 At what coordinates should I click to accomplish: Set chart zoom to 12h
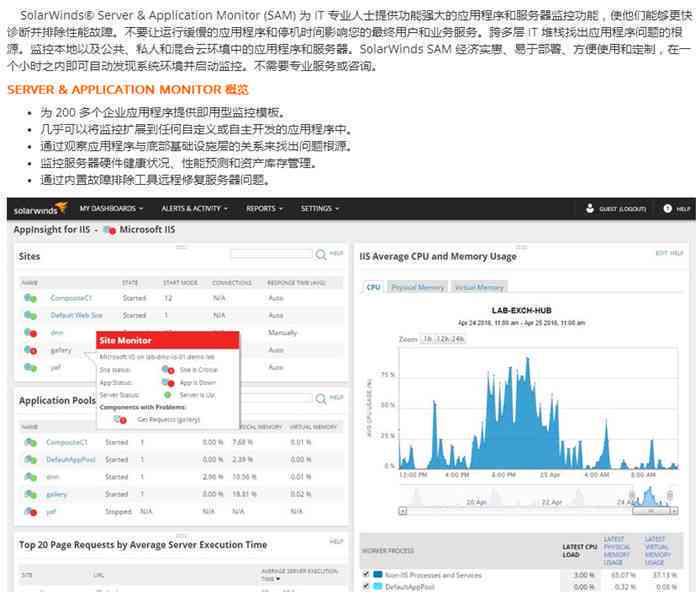(x=442, y=340)
